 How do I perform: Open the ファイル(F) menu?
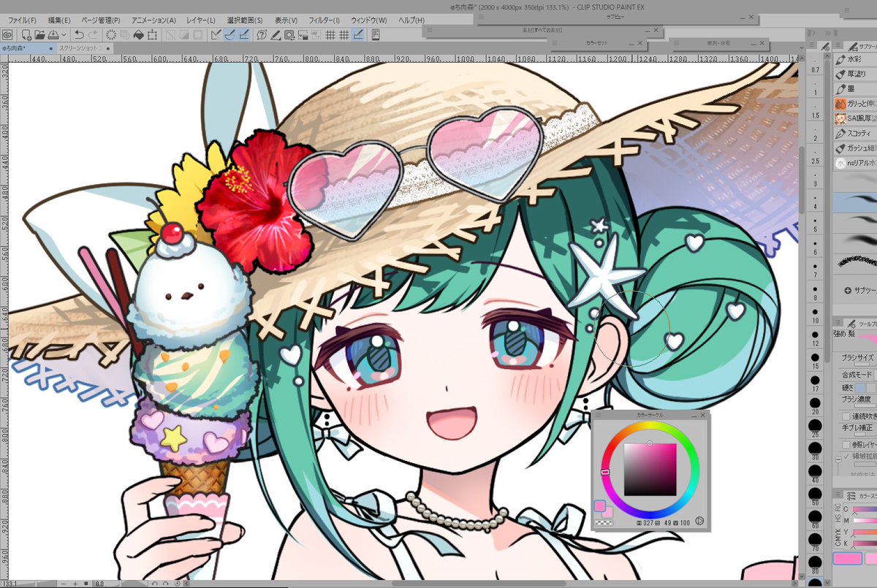tap(21, 20)
